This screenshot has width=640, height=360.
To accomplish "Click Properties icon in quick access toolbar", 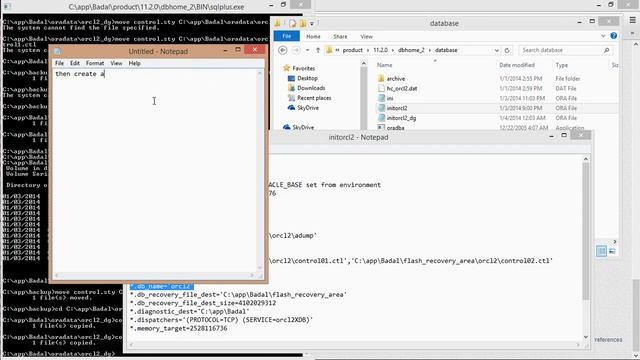I will pos(292,23).
